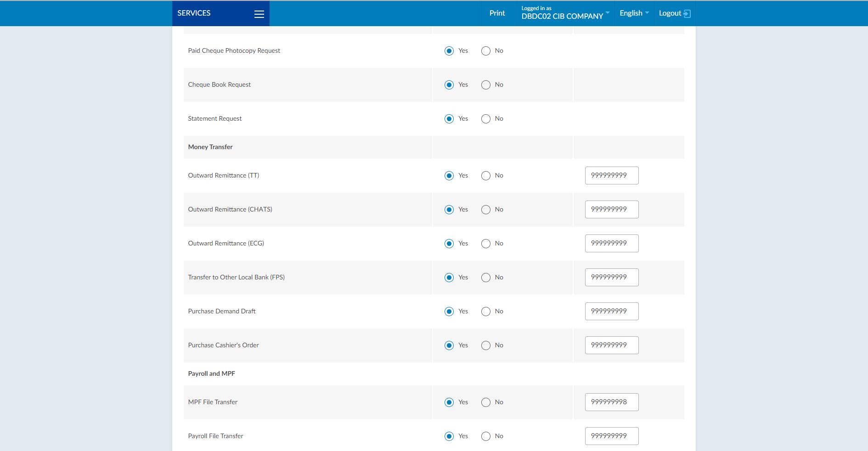
Task: Open the SERVICES hamburger menu icon
Action: [259, 14]
